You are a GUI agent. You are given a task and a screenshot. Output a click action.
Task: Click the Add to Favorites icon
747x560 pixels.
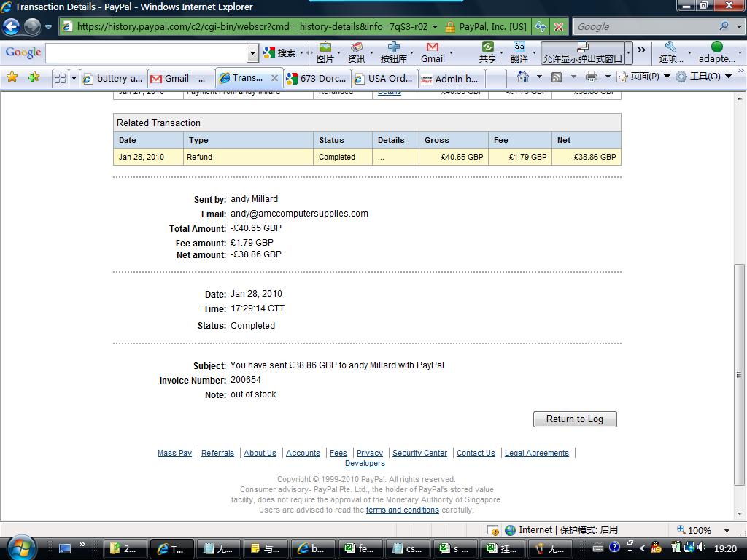(34, 77)
